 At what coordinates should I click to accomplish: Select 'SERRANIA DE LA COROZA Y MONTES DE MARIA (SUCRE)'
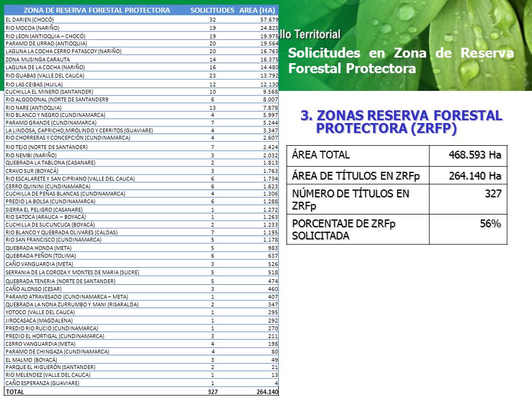coord(72,272)
